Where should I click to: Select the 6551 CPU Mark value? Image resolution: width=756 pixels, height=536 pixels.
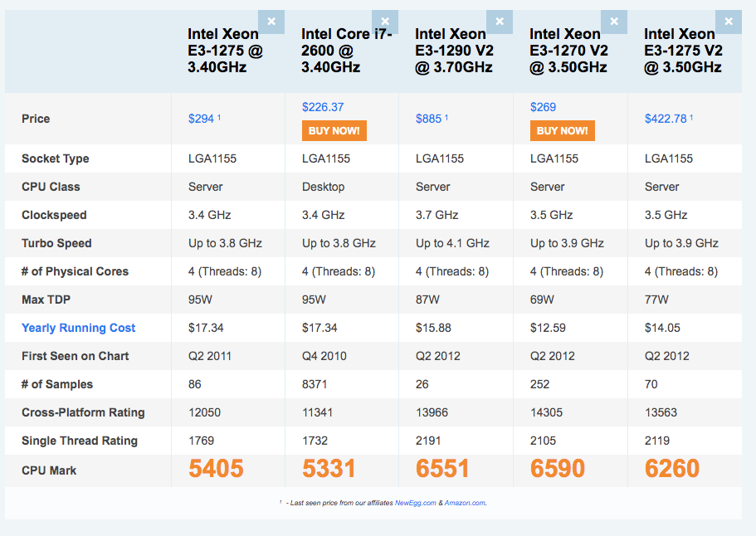443,469
